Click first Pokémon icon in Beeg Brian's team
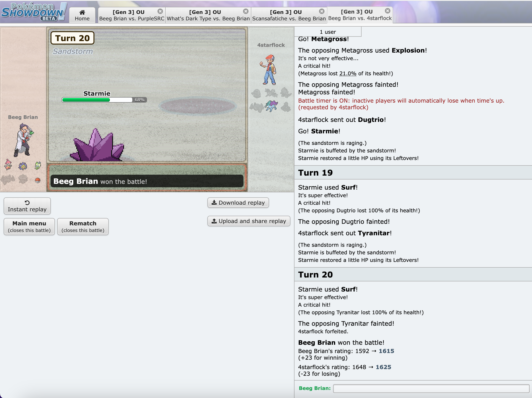The image size is (532, 398). [8, 165]
